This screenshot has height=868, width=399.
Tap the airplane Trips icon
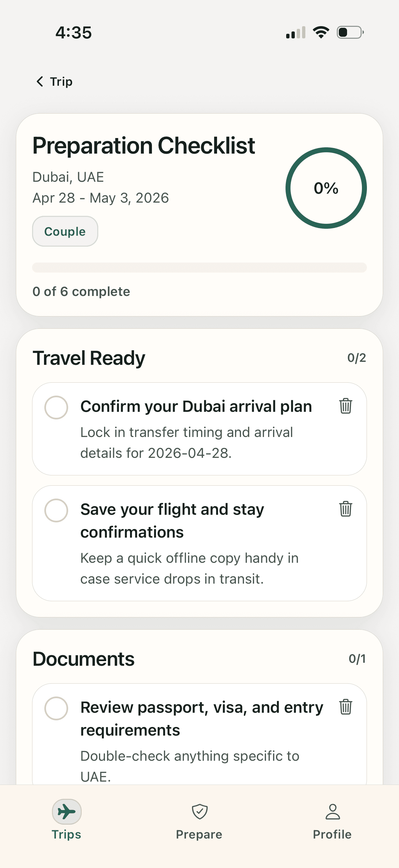[x=67, y=811]
